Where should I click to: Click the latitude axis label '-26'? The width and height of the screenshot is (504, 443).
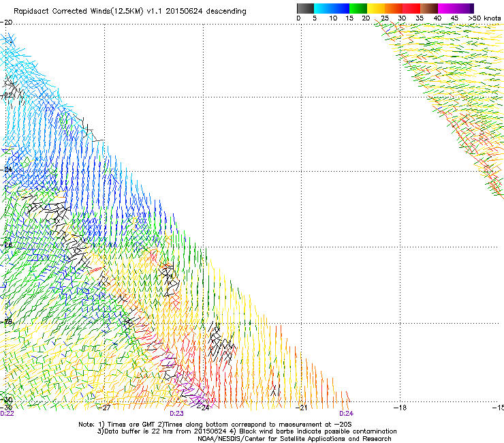pos(6,245)
